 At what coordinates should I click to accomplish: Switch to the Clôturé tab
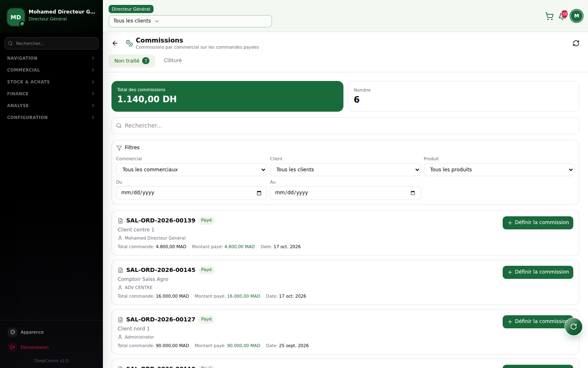tap(173, 61)
